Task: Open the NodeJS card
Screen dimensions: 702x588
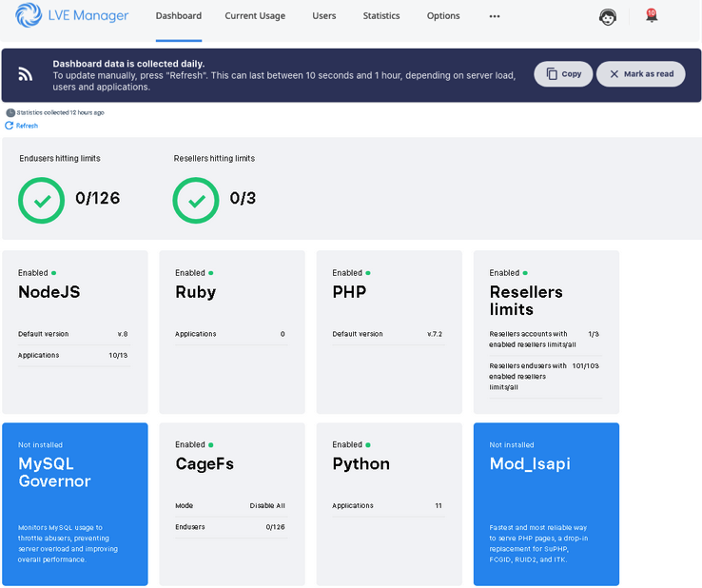Action: click(x=75, y=331)
